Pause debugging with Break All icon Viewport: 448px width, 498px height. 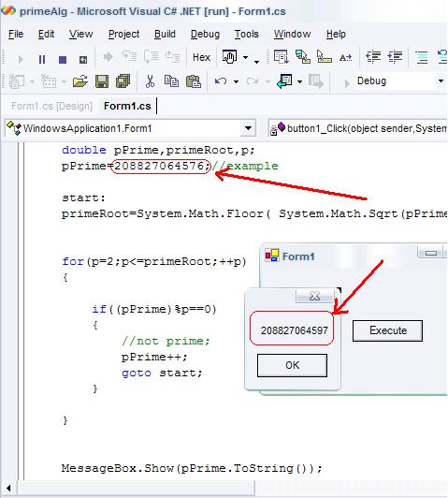[x=42, y=59]
